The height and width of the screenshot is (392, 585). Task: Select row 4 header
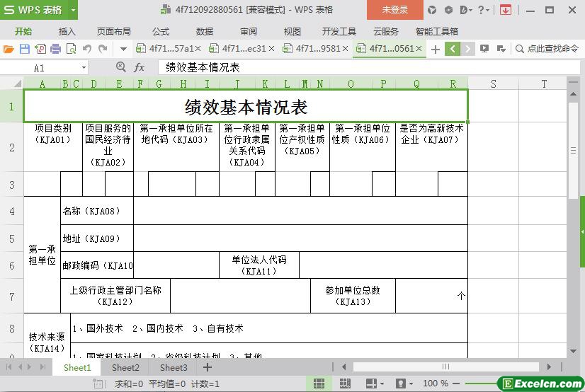(x=12, y=211)
